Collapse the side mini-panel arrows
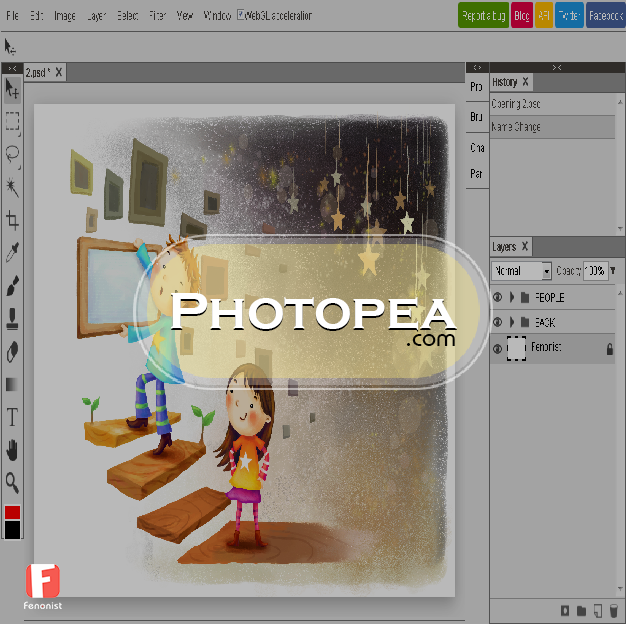Screen dimensions: 626x624 pyautogui.click(x=477, y=67)
